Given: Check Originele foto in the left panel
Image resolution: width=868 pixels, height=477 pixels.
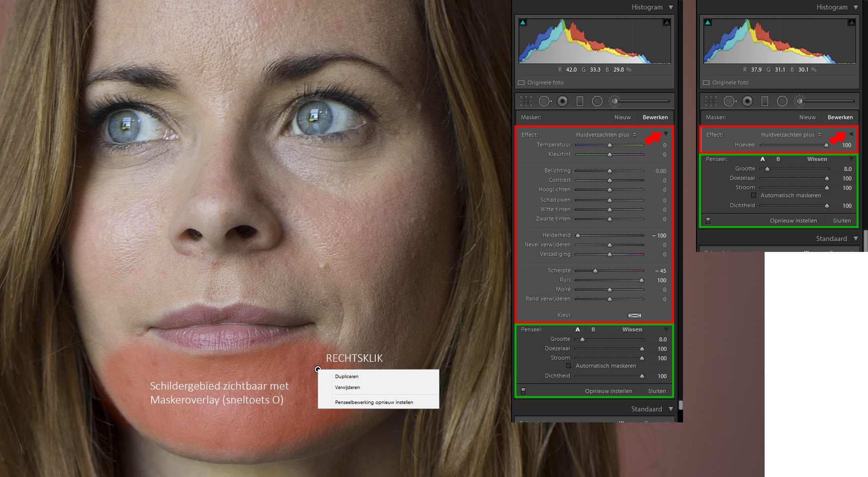Looking at the screenshot, I should click(x=521, y=83).
